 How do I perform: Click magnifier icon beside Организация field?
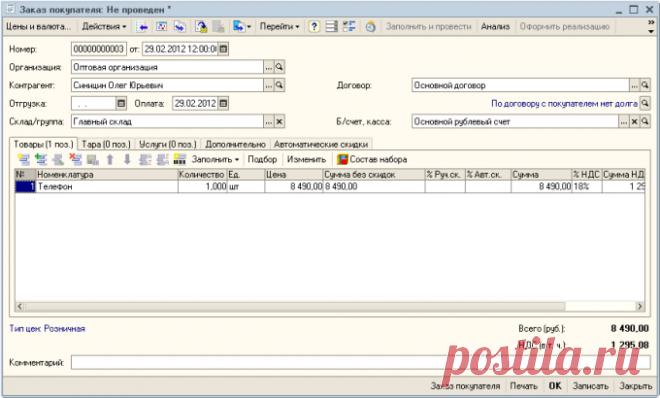pyautogui.click(x=279, y=67)
